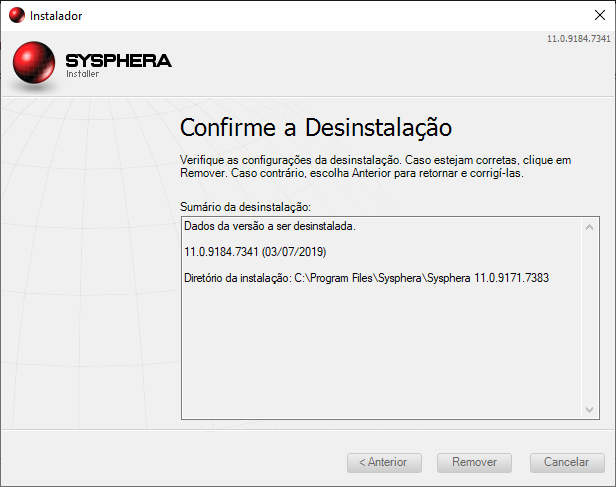
Task: Click the Sysphera Installer logo sphere
Action: tap(34, 62)
